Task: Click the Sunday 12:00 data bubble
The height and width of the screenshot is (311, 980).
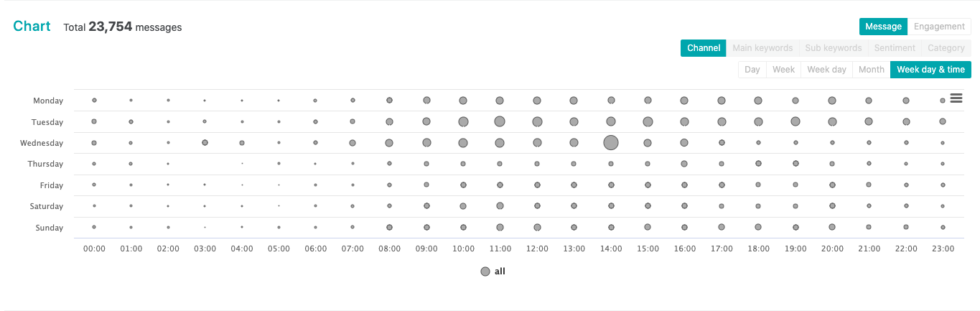Action: point(537,227)
